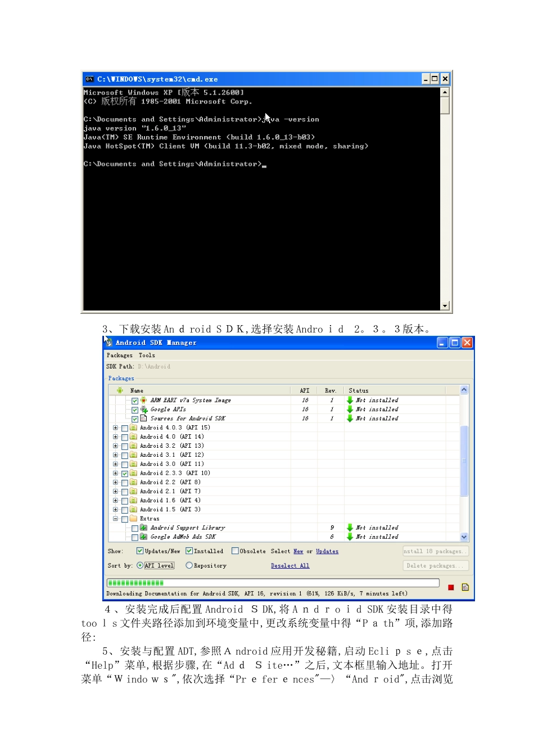
Task: Click the packages list scroll down arrow
Action: tap(464, 537)
